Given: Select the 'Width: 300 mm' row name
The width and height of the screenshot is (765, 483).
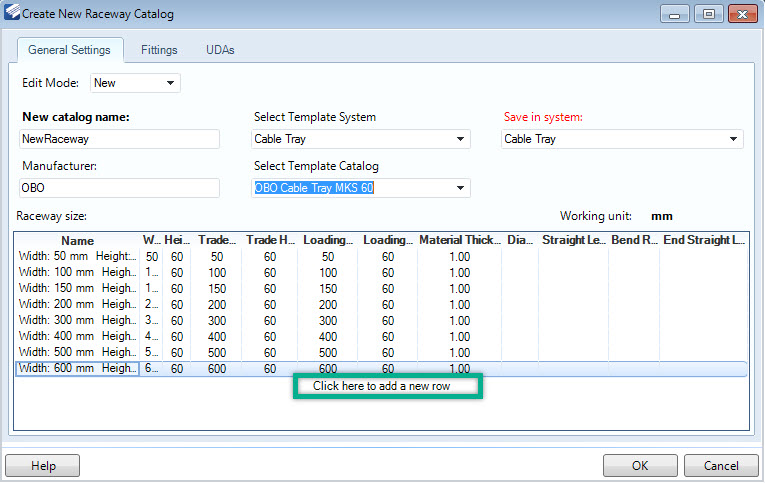Looking at the screenshot, I should click(x=77, y=321).
